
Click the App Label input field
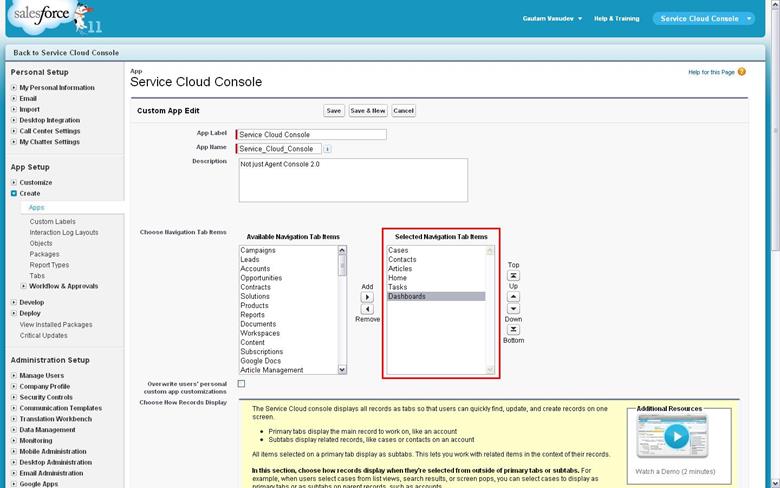312,134
